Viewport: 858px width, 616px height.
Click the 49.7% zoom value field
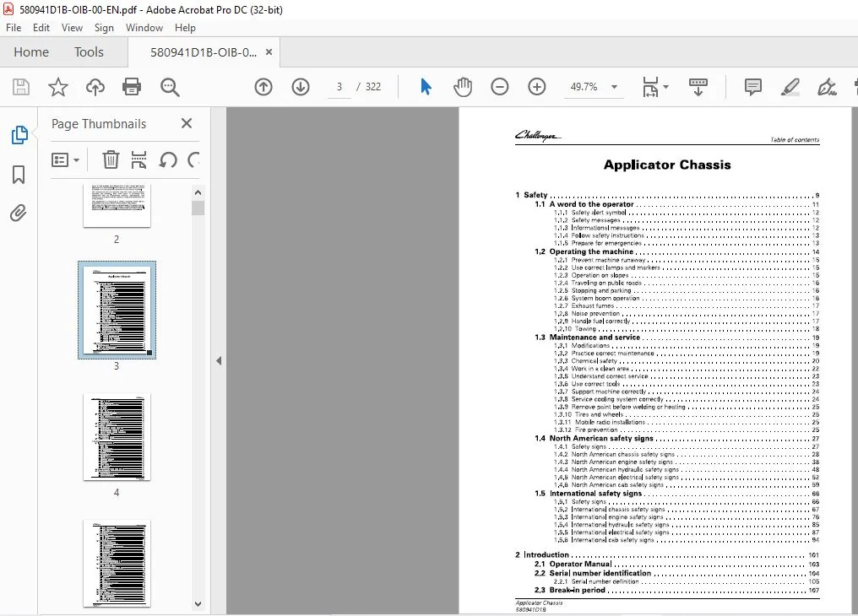(584, 87)
